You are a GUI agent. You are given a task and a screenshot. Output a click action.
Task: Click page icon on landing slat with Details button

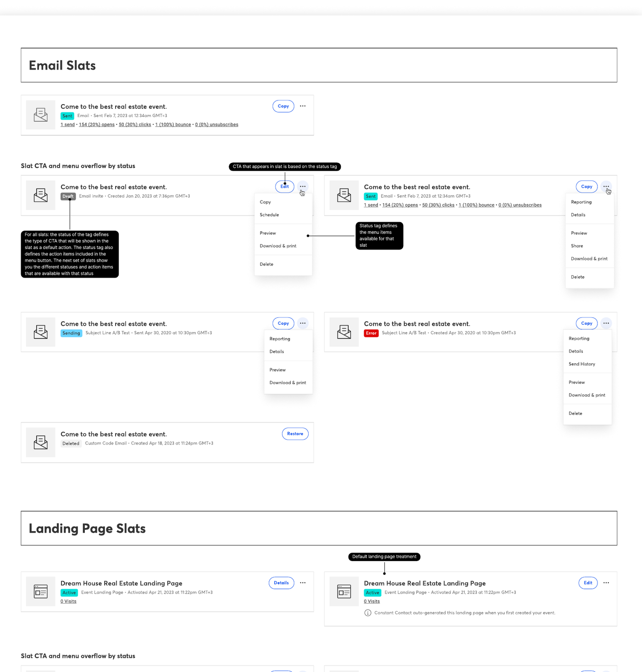[41, 591]
